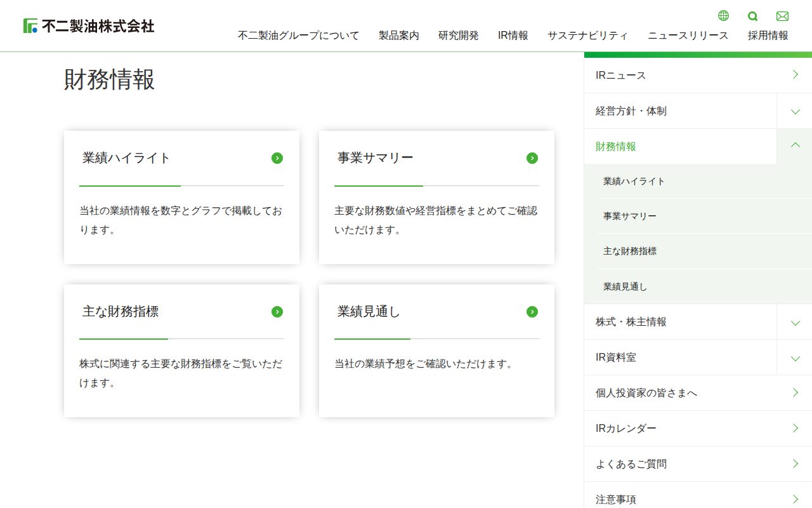Open the 研究開発 menu
812x508 pixels.
459,36
